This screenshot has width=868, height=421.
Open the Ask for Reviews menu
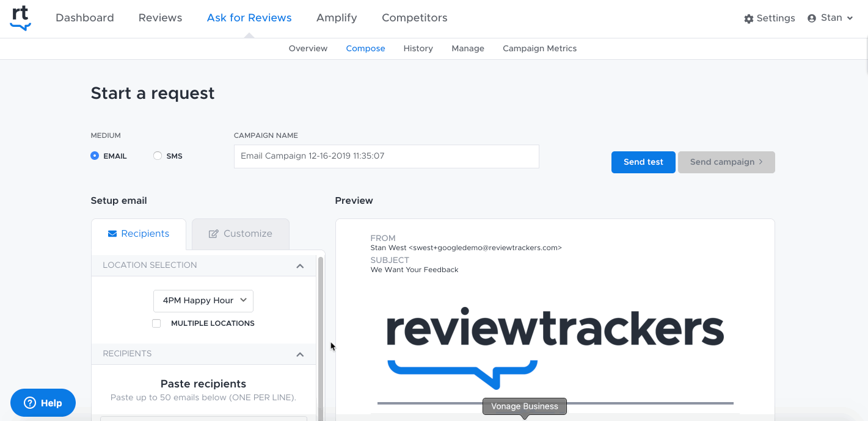249,18
